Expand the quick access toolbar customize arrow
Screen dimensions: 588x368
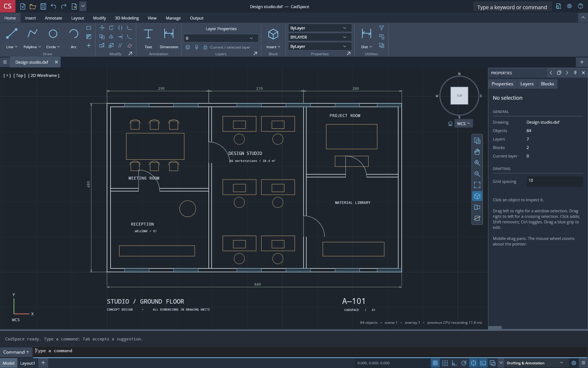click(x=83, y=6)
